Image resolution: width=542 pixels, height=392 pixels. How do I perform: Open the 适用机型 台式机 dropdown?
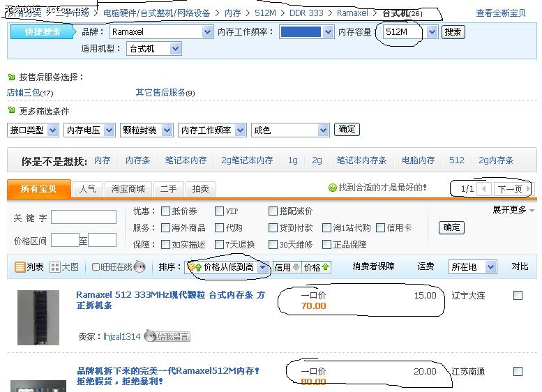pos(175,49)
